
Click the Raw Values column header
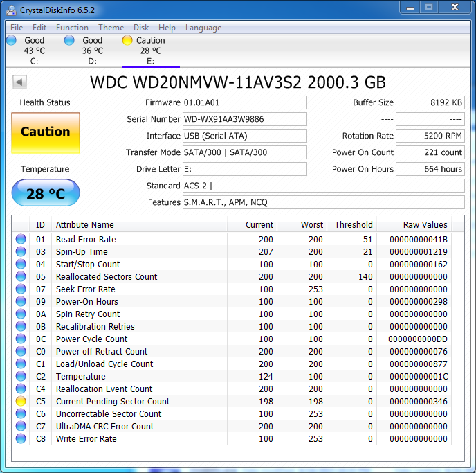pos(414,225)
